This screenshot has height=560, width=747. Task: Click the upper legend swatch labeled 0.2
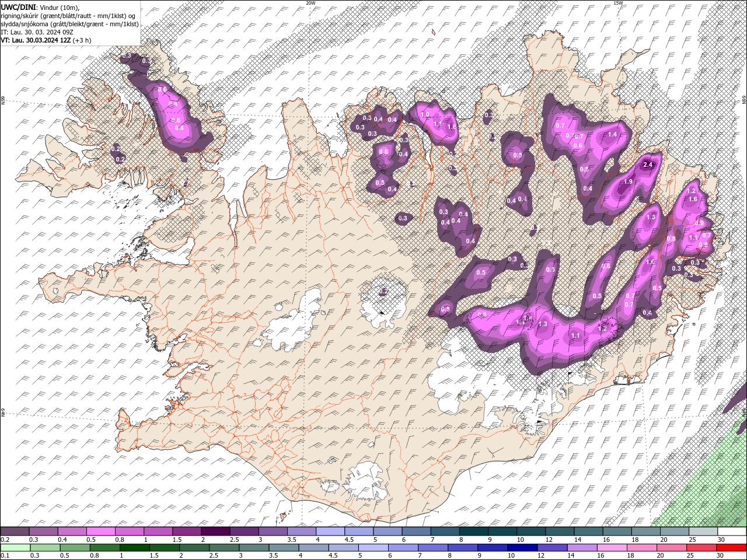(15, 531)
